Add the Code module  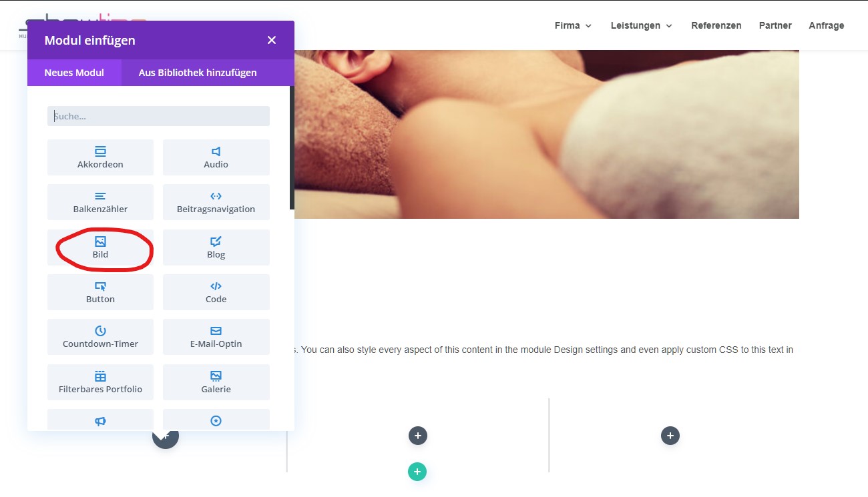[216, 292]
